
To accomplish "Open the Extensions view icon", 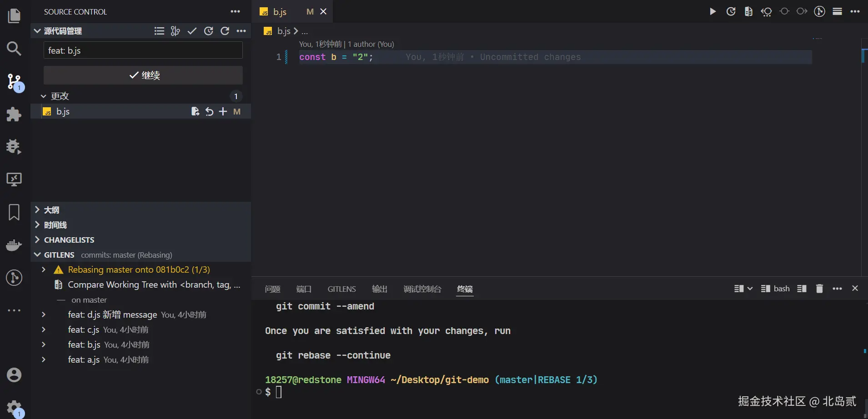I will [14, 114].
